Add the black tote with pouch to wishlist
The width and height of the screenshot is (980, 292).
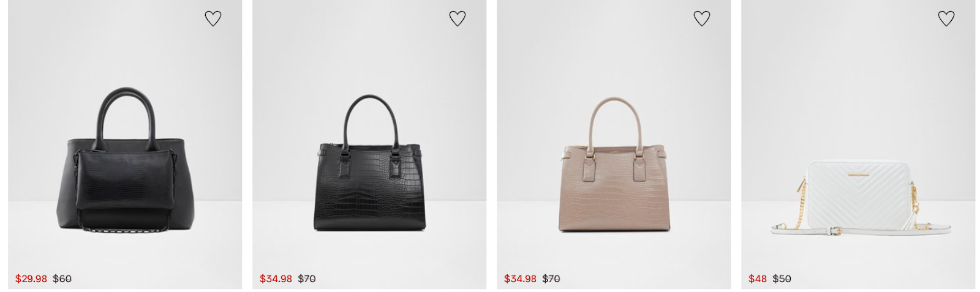click(213, 18)
